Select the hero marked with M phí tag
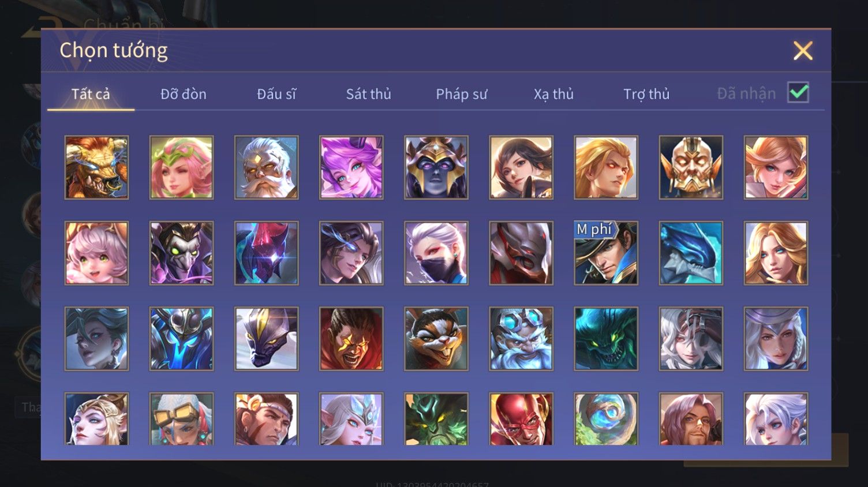Image resolution: width=868 pixels, height=487 pixels. [606, 253]
